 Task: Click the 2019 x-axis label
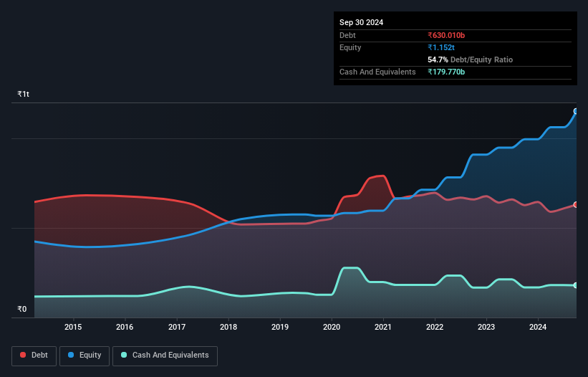click(x=280, y=327)
